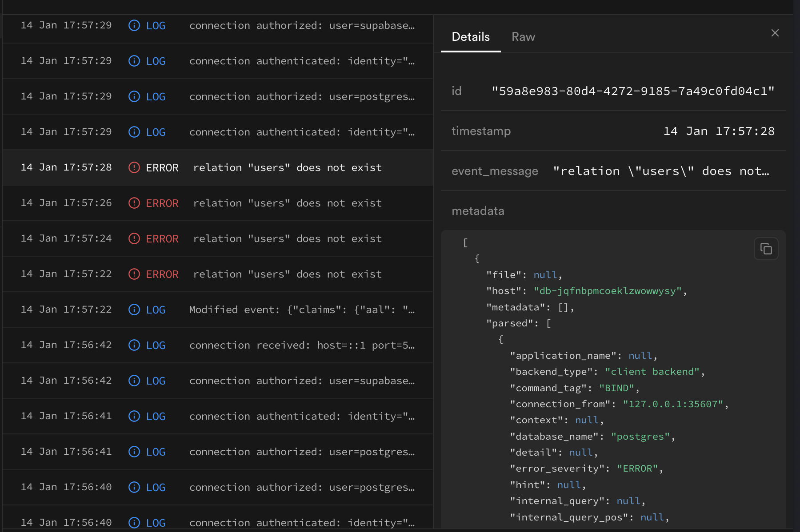Screen dimensions: 800x532
Task: Click the info icon on the 17:56:40 authenticated log
Action: click(x=134, y=523)
